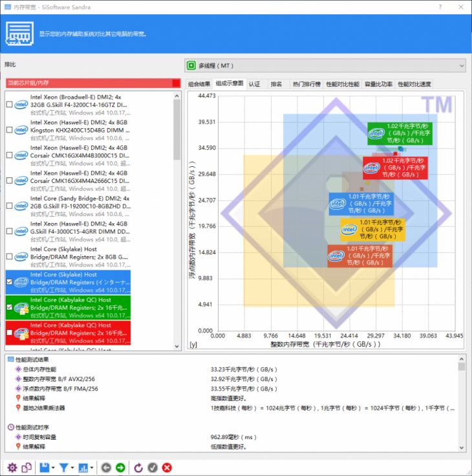Switch to 认证 tab

click(254, 84)
